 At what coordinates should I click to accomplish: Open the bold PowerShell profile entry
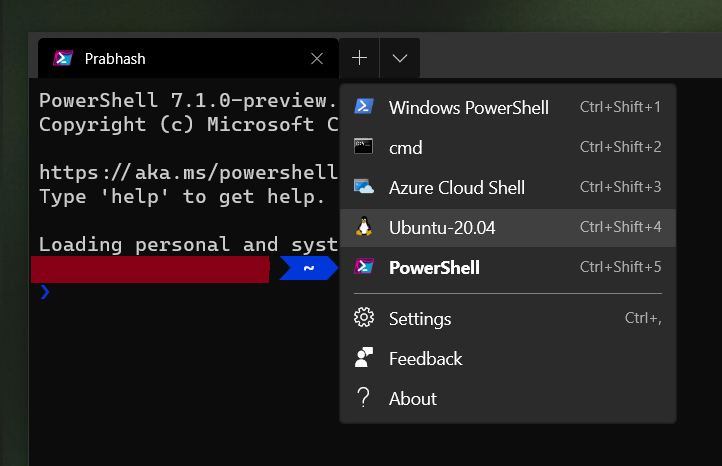(x=508, y=268)
